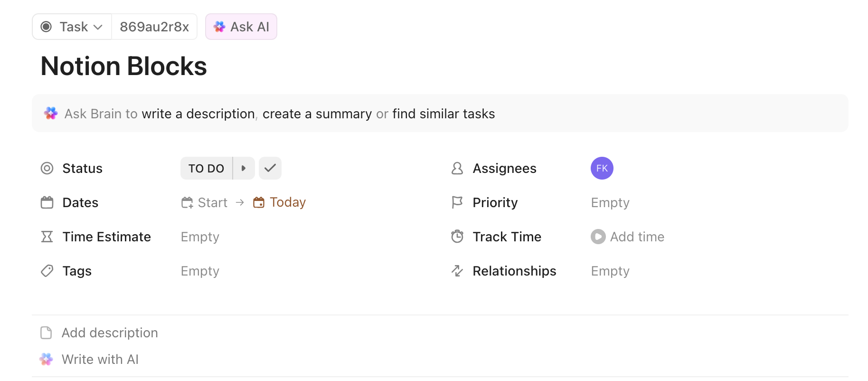The width and height of the screenshot is (868, 381).
Task: Click the Notion Blocks task title
Action: tap(124, 66)
